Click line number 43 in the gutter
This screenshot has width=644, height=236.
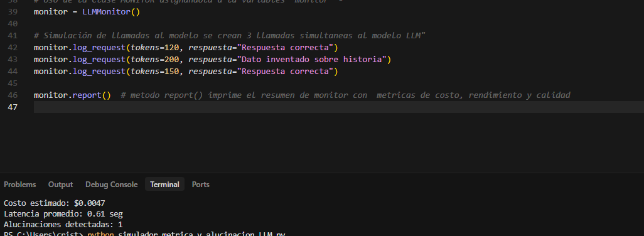tap(13, 59)
